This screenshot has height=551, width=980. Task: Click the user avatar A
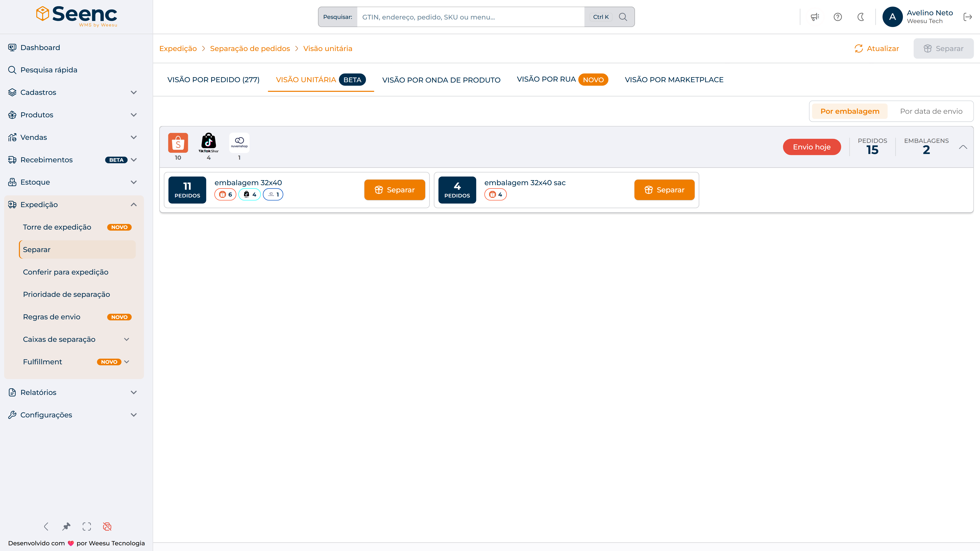(892, 17)
